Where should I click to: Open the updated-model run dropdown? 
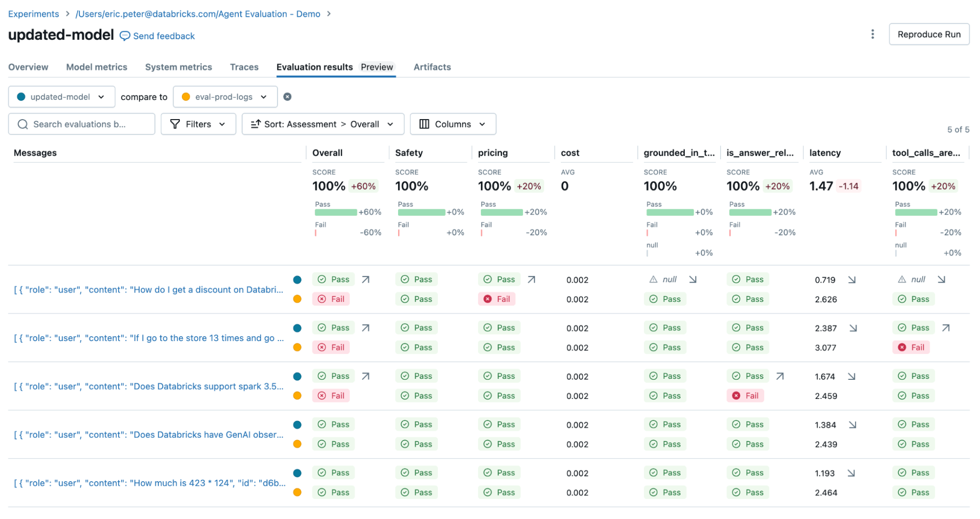tap(62, 97)
